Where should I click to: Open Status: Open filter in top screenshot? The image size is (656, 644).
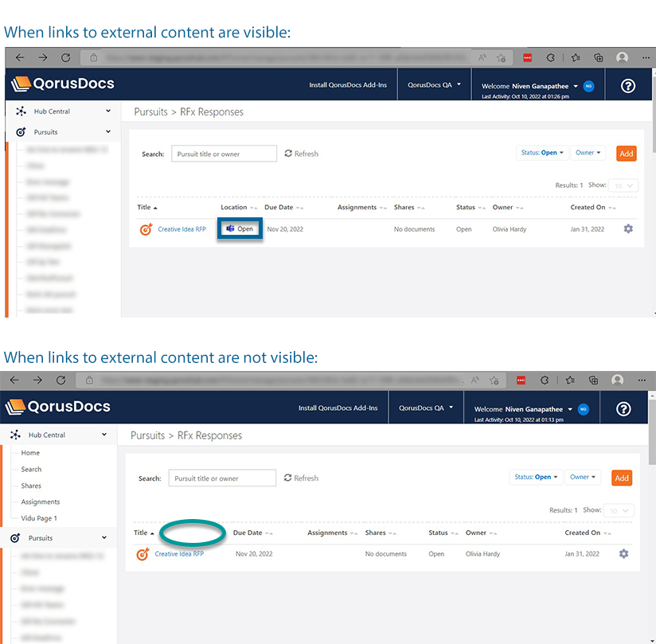coord(542,153)
